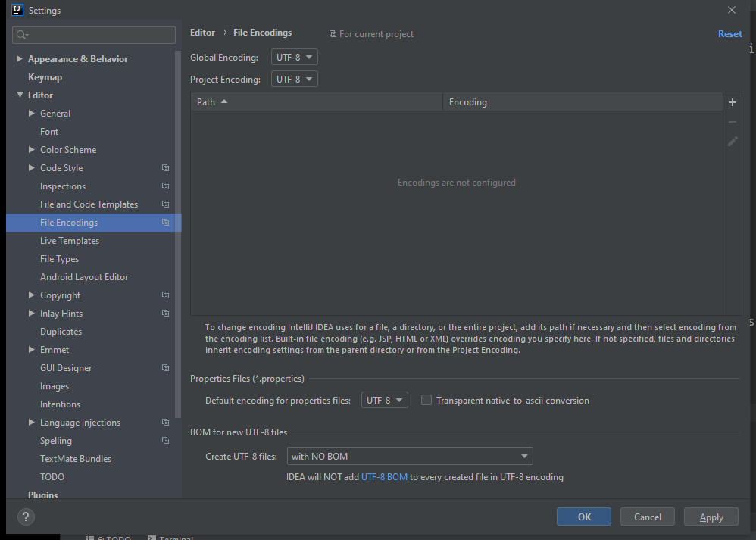Open TextMate Bundles settings page
The width and height of the screenshot is (756, 540).
point(76,459)
